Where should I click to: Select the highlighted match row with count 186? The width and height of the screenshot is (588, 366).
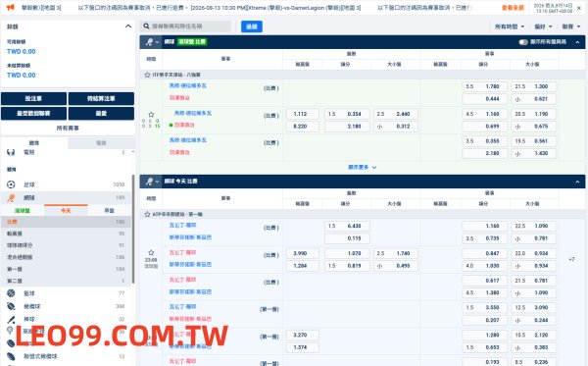tap(66, 222)
